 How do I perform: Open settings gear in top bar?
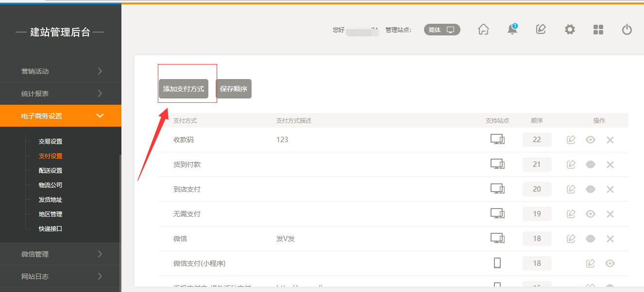click(x=570, y=30)
